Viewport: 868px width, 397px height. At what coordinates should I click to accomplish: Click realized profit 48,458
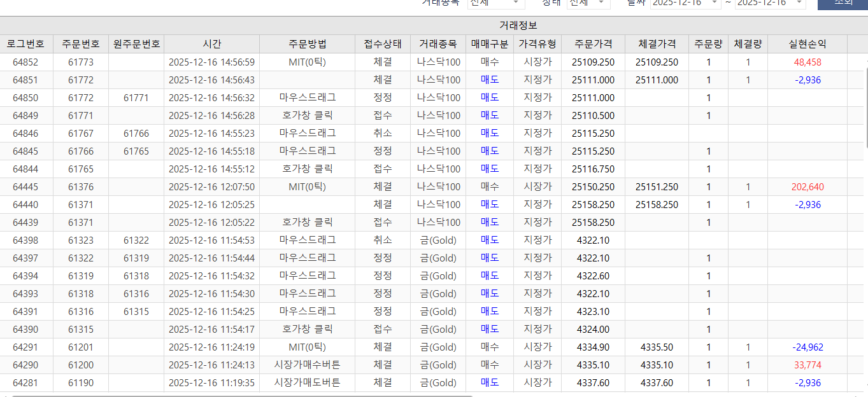(x=808, y=62)
